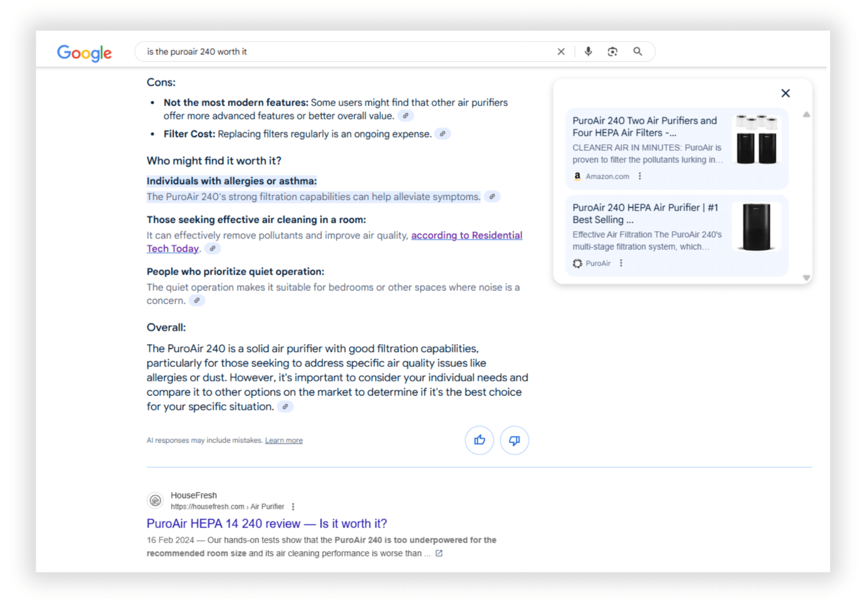Close the sources side panel

coord(785,93)
